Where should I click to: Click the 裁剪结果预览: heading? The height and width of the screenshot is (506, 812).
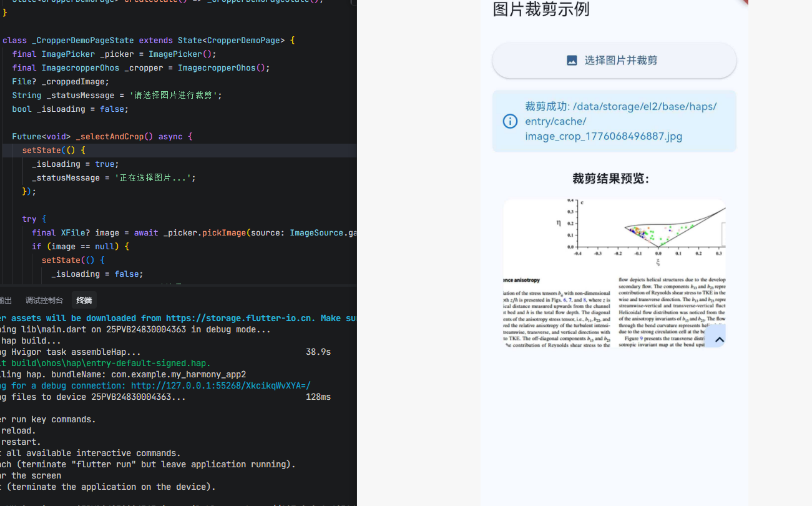(x=611, y=179)
